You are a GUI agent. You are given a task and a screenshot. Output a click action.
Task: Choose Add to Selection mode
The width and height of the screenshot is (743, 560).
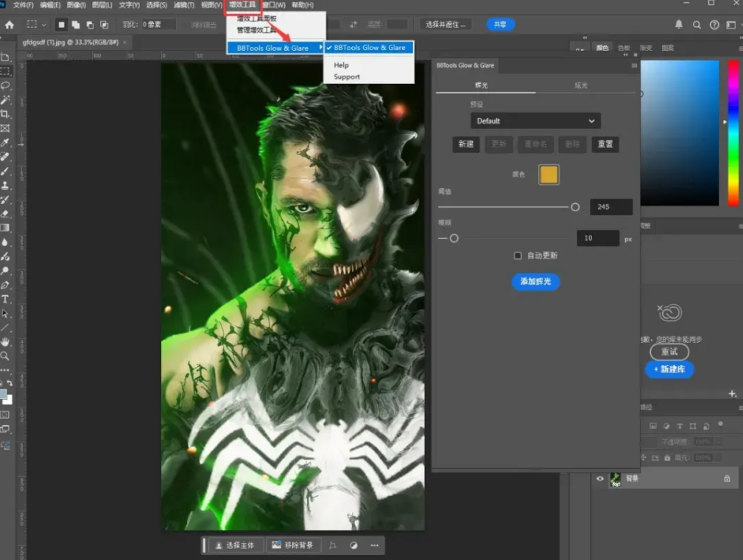(76, 24)
